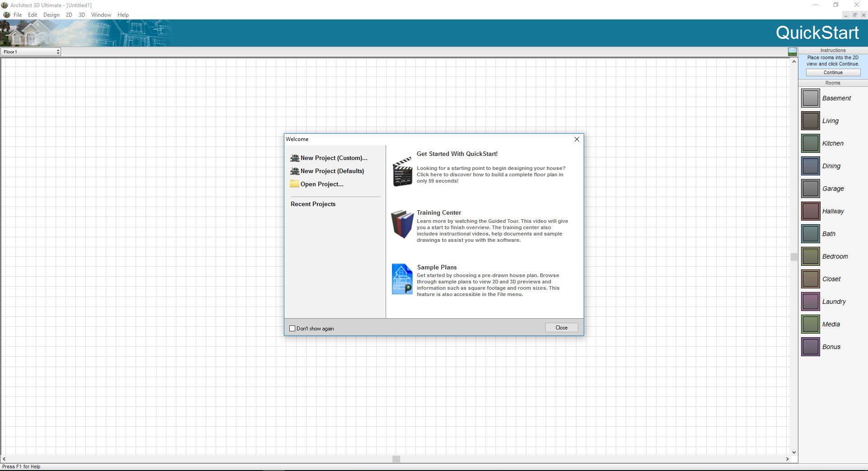Click the vertical scrollbar up arrow

794,61
